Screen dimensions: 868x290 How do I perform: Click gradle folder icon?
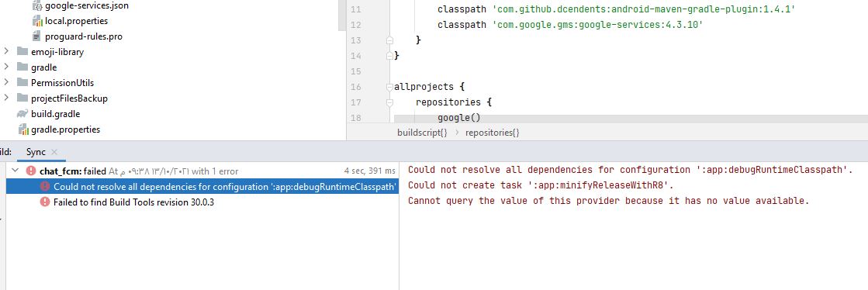pos(22,67)
